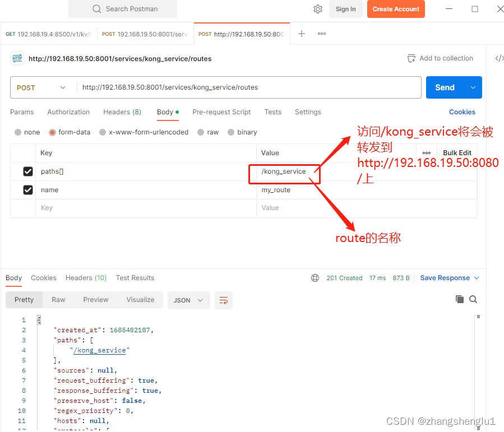Click the empty Key placeholder cell

coord(146,208)
